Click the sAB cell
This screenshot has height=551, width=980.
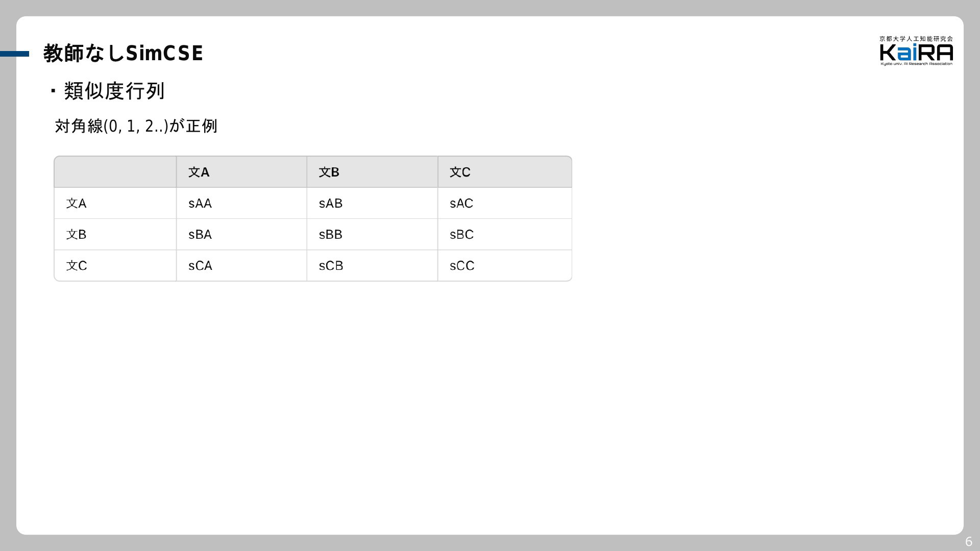(372, 203)
